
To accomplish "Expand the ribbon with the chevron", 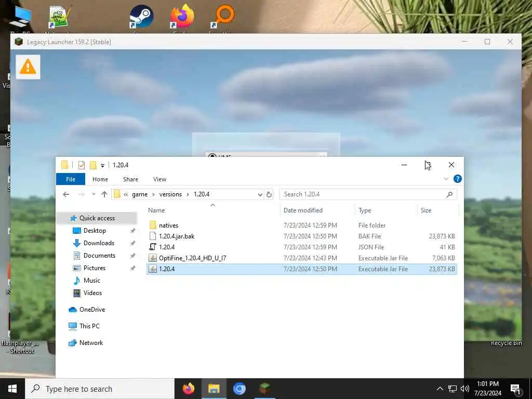I will point(446,179).
